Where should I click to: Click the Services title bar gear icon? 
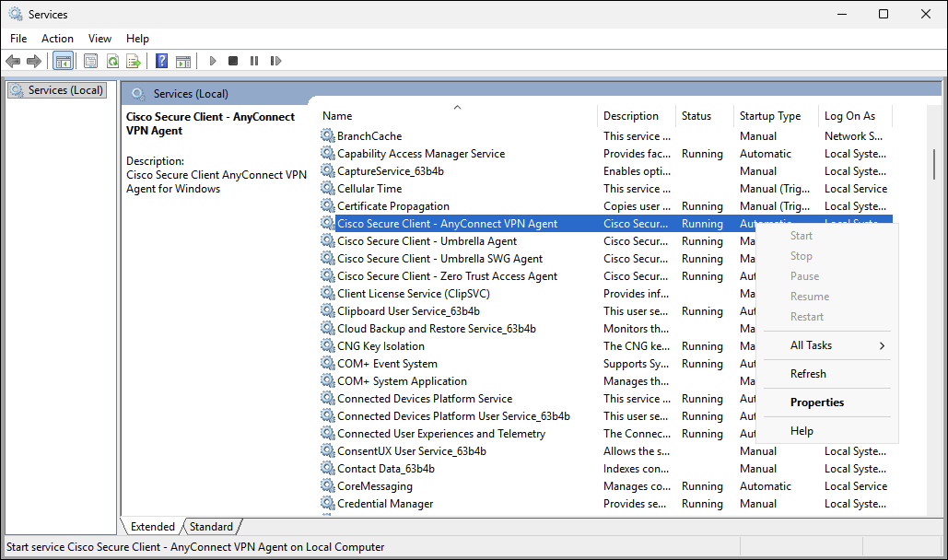click(15, 14)
